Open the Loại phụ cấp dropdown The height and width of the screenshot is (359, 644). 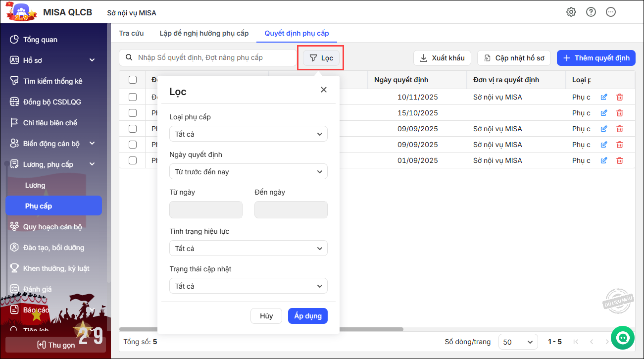coord(248,134)
